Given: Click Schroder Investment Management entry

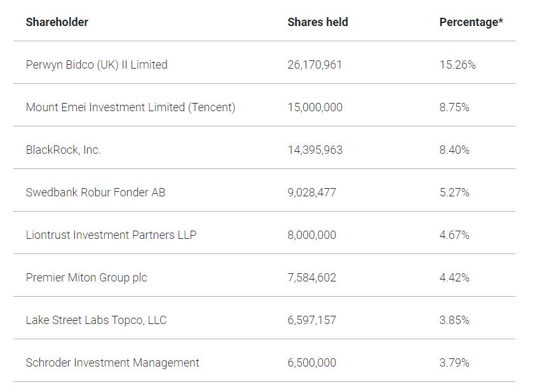Looking at the screenshot, I should click(x=112, y=363).
